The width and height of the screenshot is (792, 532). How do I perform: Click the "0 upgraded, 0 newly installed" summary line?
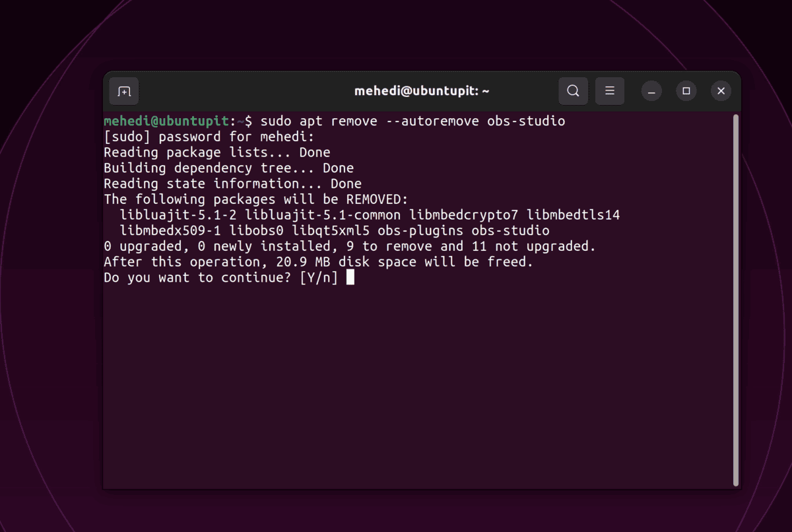tap(350, 247)
